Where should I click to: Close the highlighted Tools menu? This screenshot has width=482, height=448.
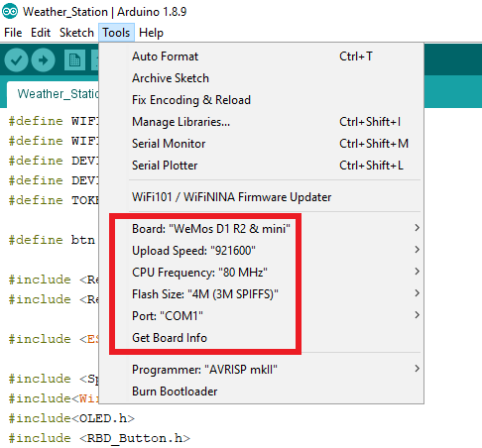point(116,33)
